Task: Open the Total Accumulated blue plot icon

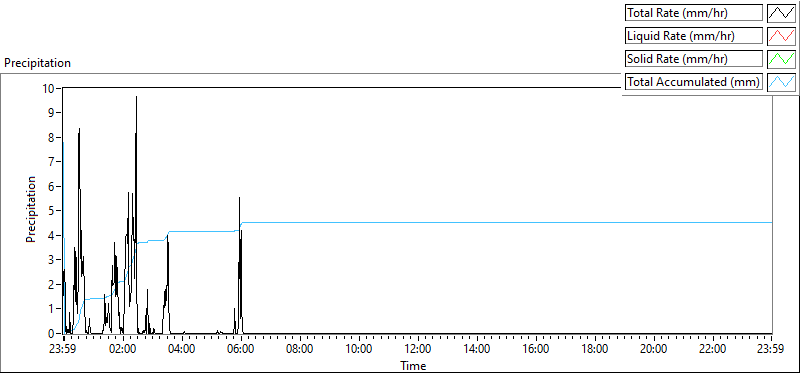Action: (x=781, y=82)
